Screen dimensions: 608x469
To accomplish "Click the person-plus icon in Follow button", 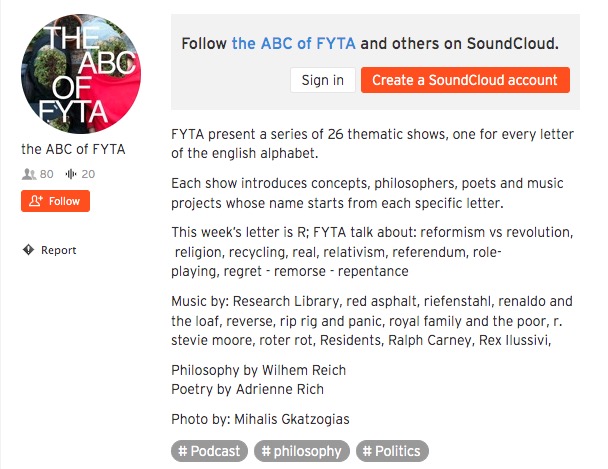I will (x=36, y=201).
